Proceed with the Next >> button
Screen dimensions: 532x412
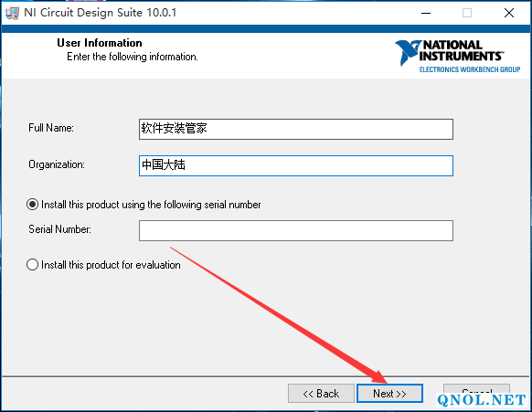pyautogui.click(x=389, y=394)
